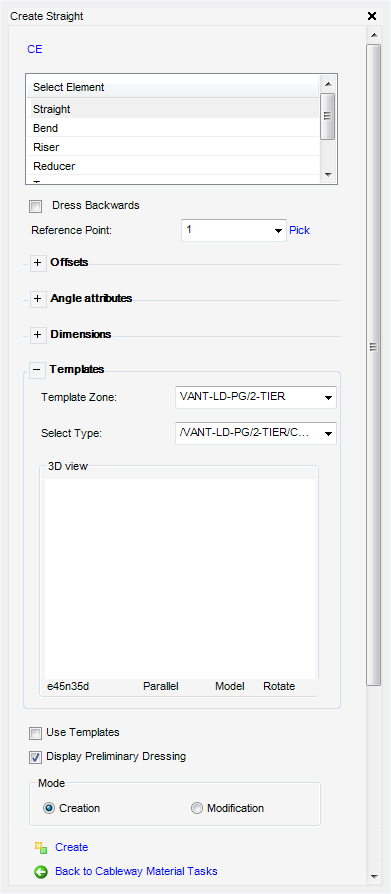
Task: Collapse the Templates section minus icon
Action: click(37, 370)
